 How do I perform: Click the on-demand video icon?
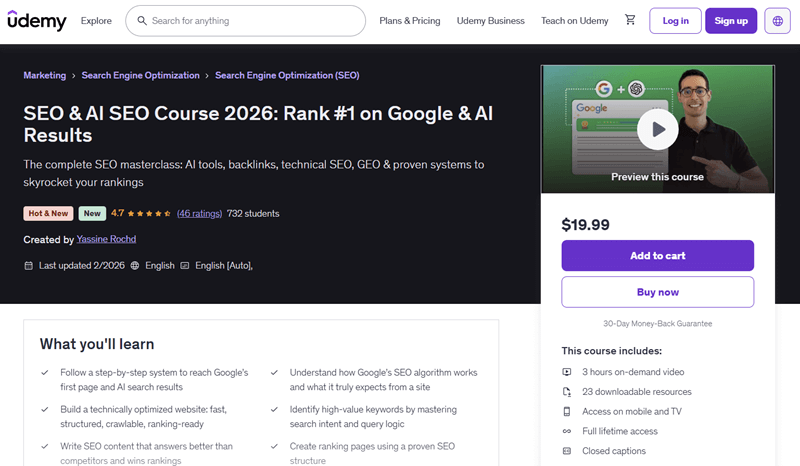(567, 372)
